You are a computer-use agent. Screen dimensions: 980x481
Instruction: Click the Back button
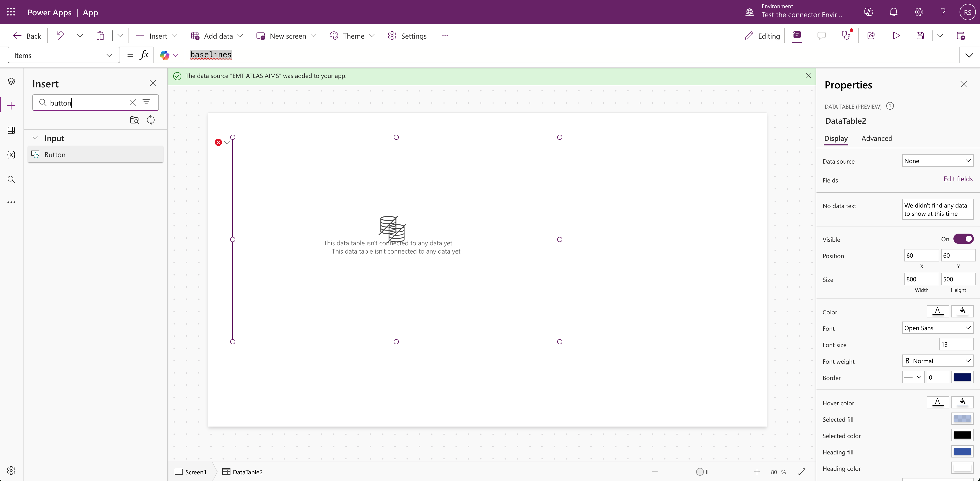27,36
